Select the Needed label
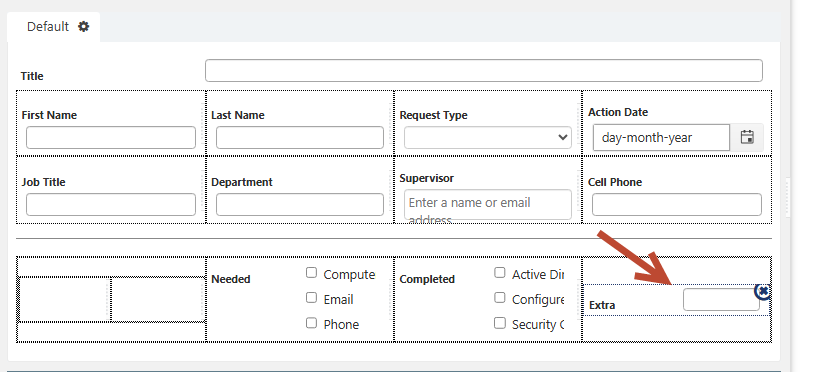 pyautogui.click(x=231, y=279)
